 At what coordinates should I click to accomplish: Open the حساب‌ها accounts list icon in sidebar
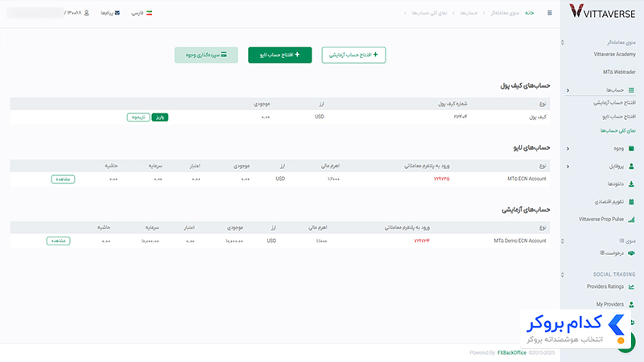coord(631,90)
